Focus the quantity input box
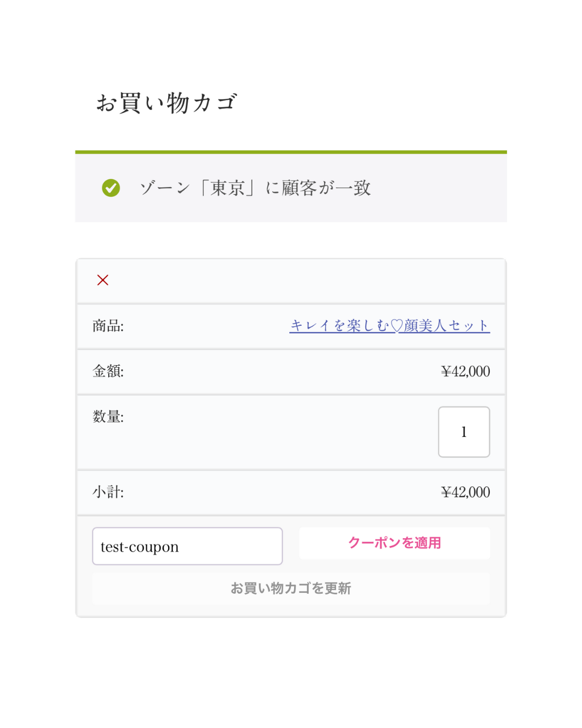The image size is (582, 728). pyautogui.click(x=463, y=432)
